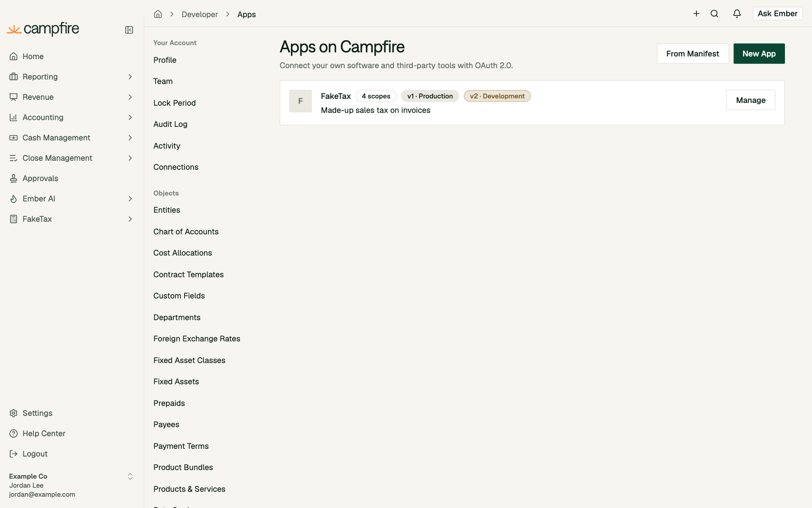Click the FakeTax app name
This screenshot has height=508, width=812.
click(x=336, y=96)
